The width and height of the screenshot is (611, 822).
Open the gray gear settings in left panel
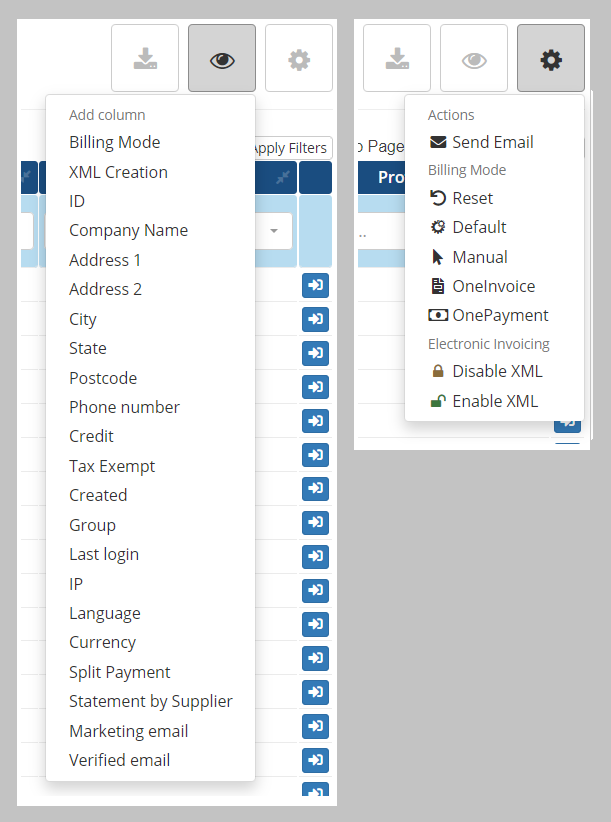click(x=299, y=58)
